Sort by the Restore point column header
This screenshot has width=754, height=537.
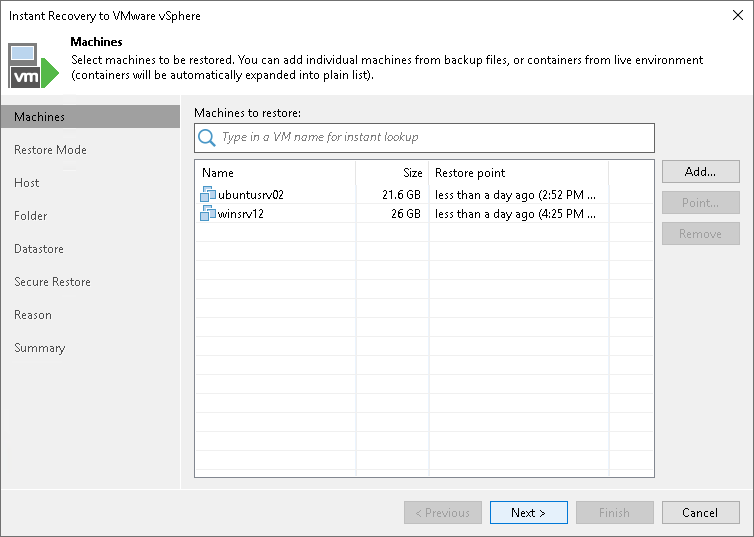(x=518, y=173)
